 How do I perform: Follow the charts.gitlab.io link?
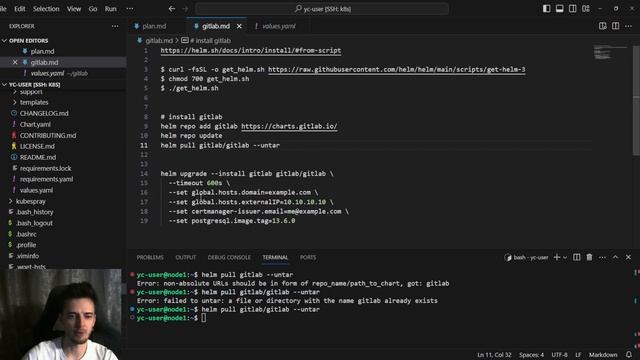pyautogui.click(x=289, y=126)
